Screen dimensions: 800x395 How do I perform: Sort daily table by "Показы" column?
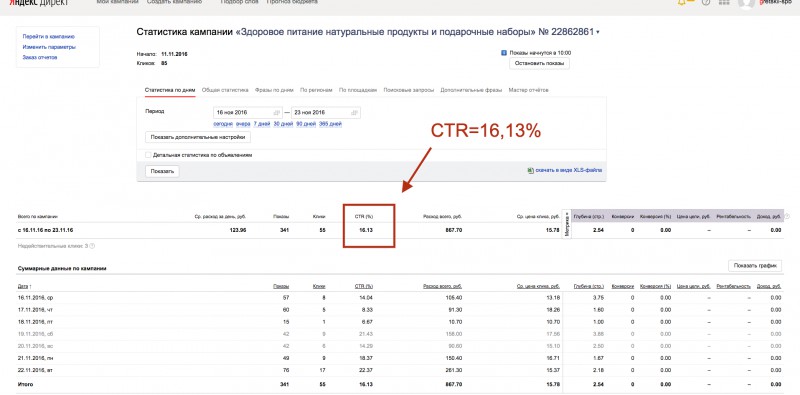tap(281, 287)
